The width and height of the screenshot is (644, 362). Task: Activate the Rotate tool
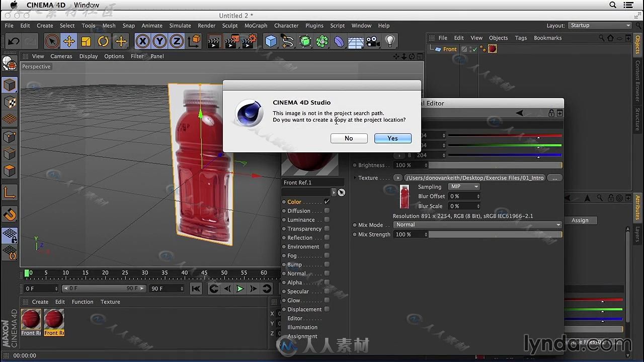(103, 41)
